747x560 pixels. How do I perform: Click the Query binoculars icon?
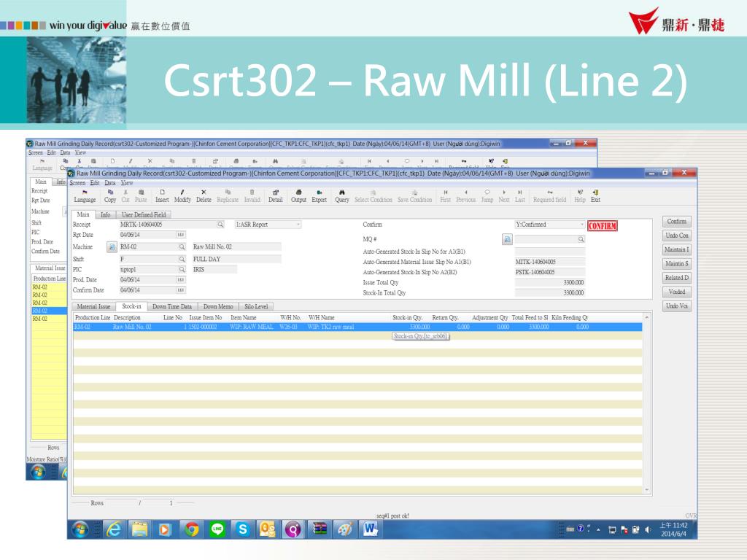(x=342, y=192)
